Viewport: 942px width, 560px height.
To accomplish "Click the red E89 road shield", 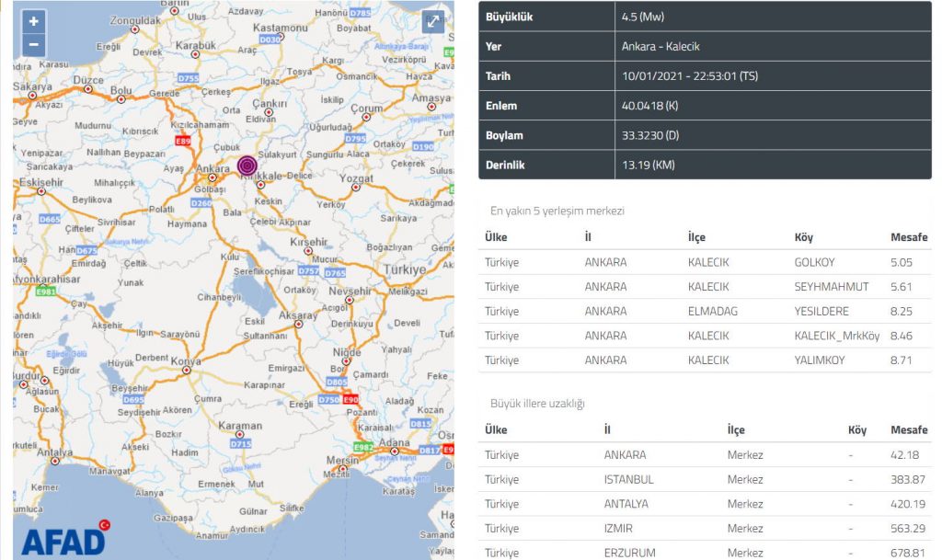I will tap(183, 141).
